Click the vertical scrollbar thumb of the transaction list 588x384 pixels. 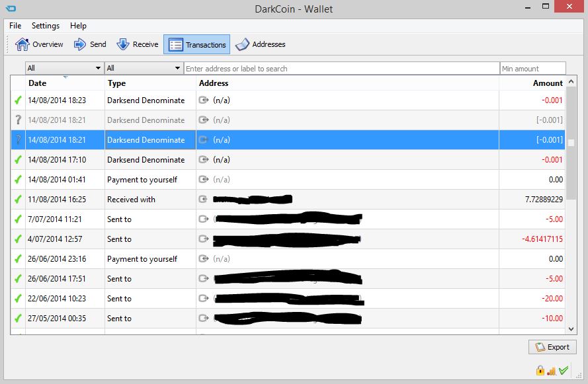[571, 143]
